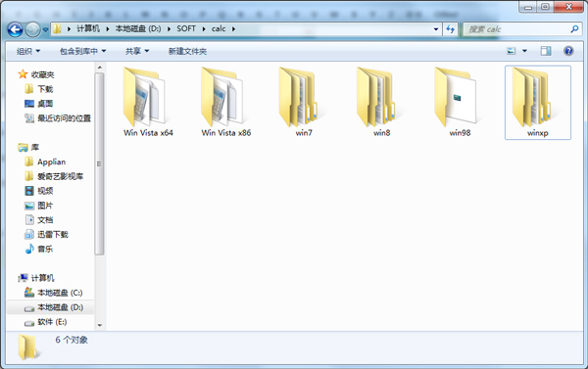The image size is (588, 369).
Task: Select SOFT in the address breadcrumb
Action: point(186,28)
